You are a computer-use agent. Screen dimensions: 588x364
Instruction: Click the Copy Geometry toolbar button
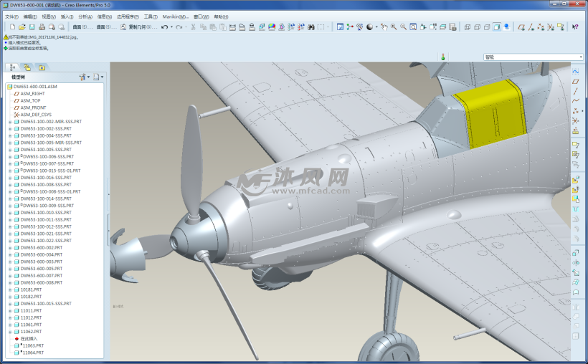click(138, 27)
